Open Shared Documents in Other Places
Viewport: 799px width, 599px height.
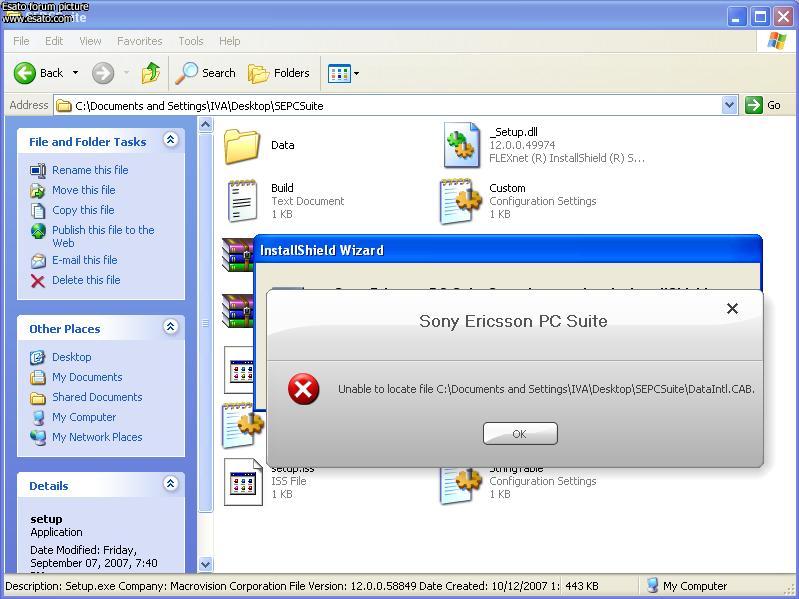pos(97,397)
